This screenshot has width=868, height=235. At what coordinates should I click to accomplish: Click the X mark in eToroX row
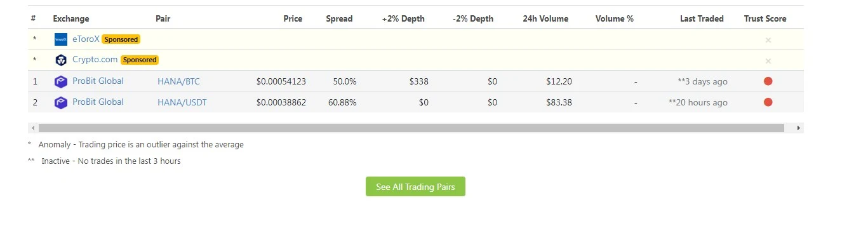click(x=768, y=40)
